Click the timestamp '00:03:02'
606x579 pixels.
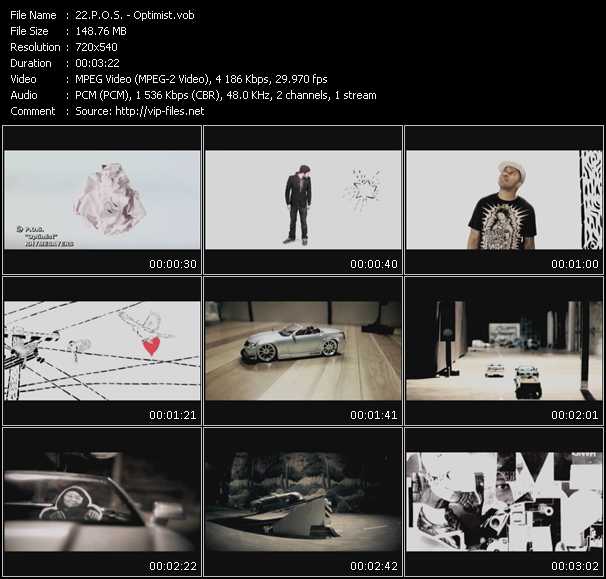tap(575, 566)
